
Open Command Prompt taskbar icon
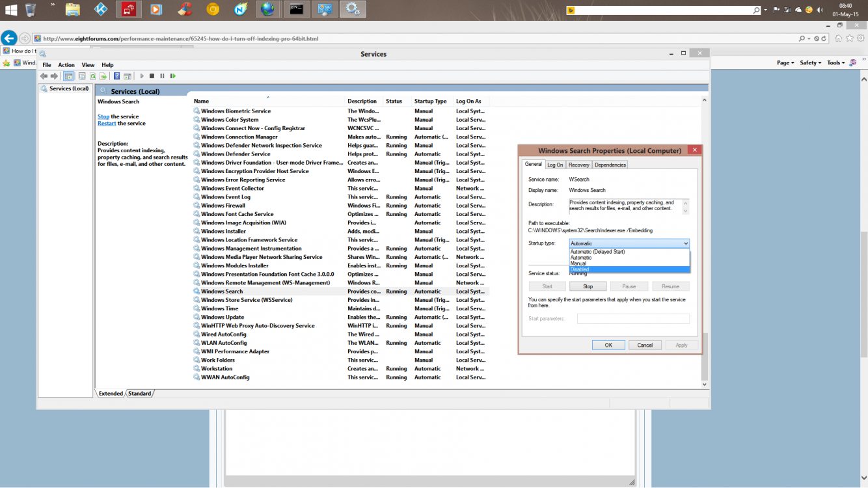pyautogui.click(x=297, y=9)
